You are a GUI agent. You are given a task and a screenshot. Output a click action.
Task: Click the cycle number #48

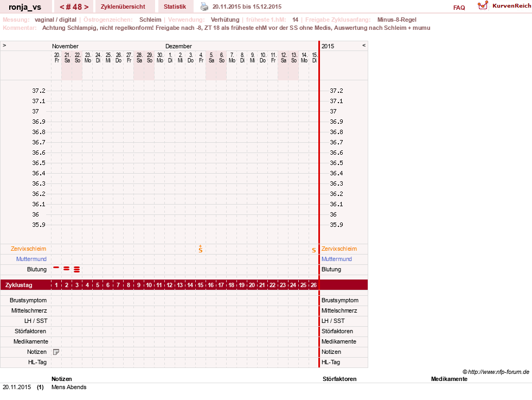[74, 7]
